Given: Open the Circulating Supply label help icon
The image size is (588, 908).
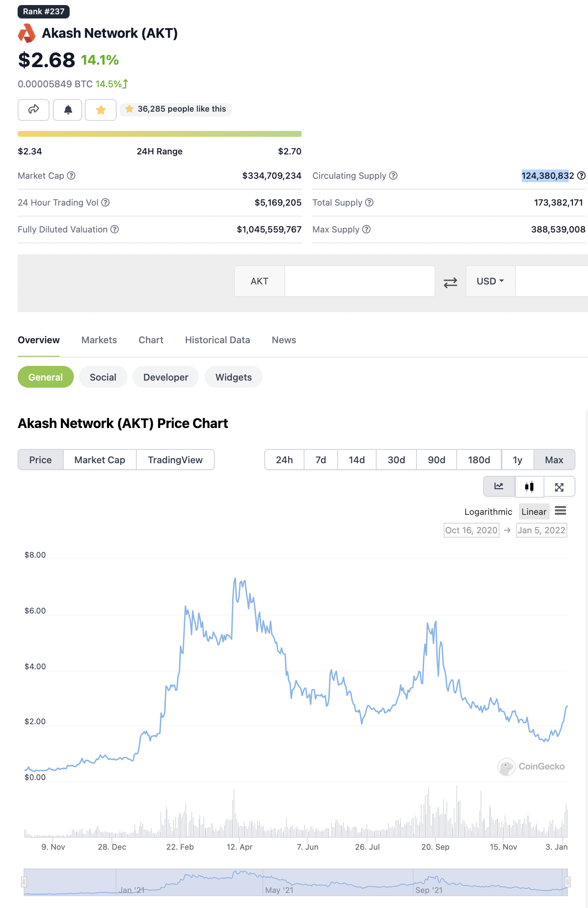Looking at the screenshot, I should tap(393, 176).
